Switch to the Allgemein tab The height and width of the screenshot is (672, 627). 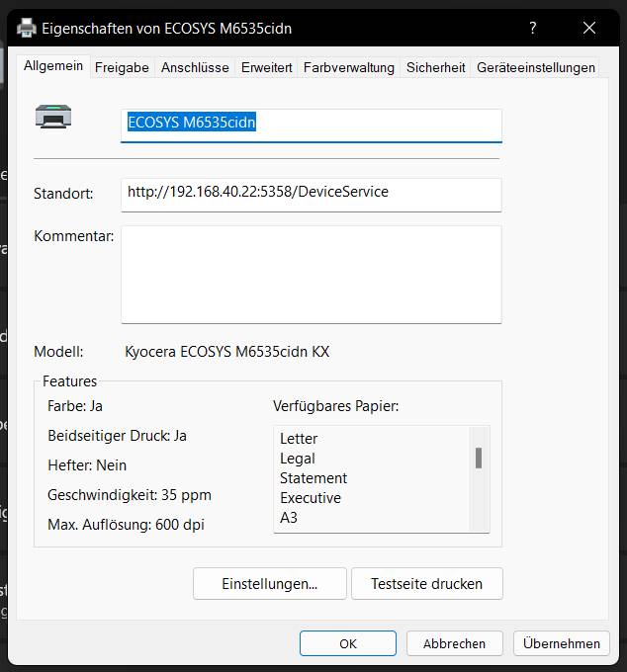click(53, 66)
